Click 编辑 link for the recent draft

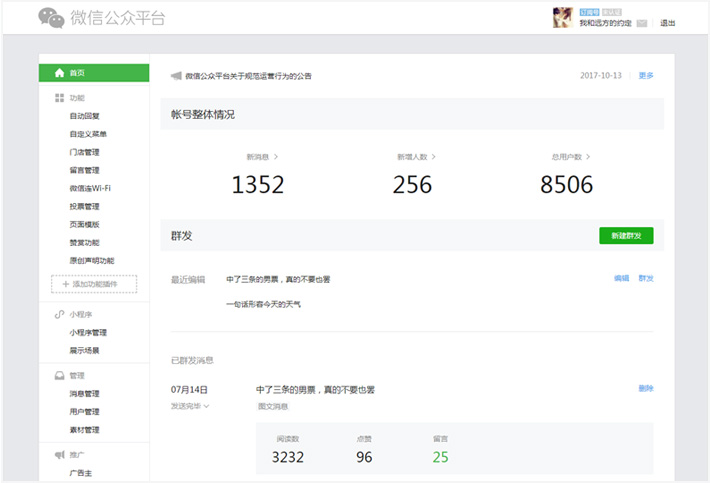621,278
